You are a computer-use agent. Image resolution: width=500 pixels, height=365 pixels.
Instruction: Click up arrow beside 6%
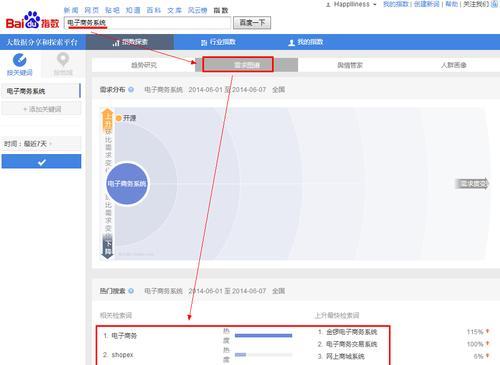tap(487, 356)
